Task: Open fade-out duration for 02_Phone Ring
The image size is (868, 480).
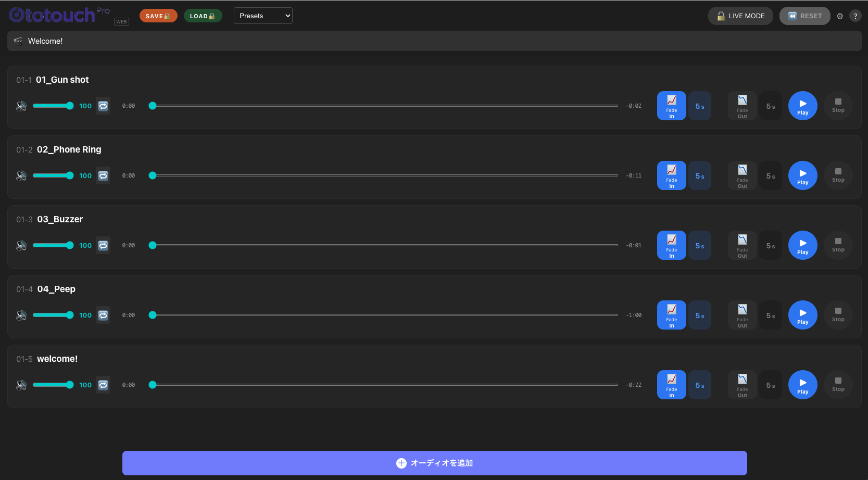Action: 771,175
